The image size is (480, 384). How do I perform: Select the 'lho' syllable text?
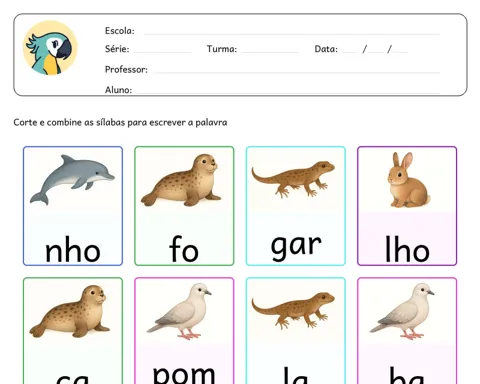click(407, 249)
